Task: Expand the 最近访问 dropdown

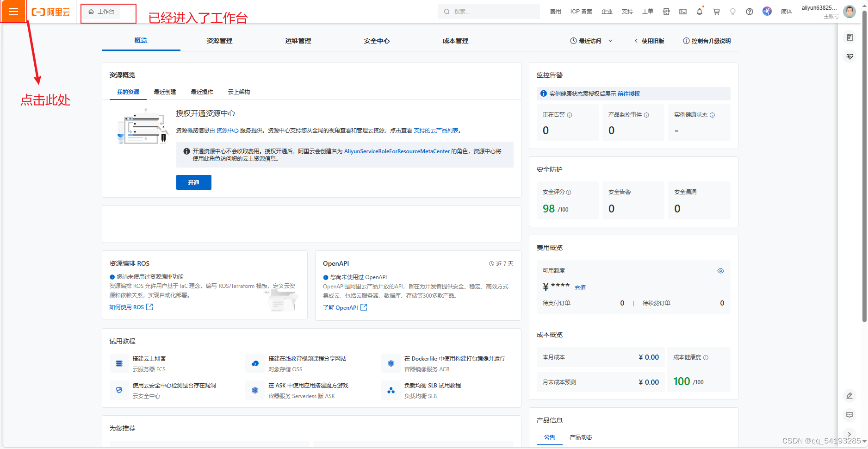Action: pos(591,41)
